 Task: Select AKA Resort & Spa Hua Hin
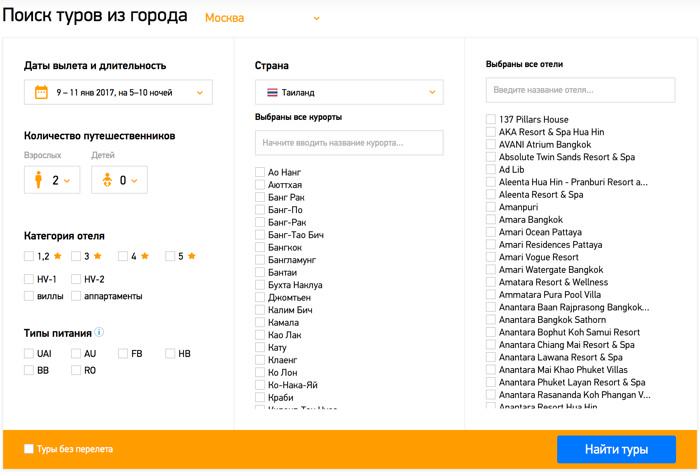(x=491, y=132)
